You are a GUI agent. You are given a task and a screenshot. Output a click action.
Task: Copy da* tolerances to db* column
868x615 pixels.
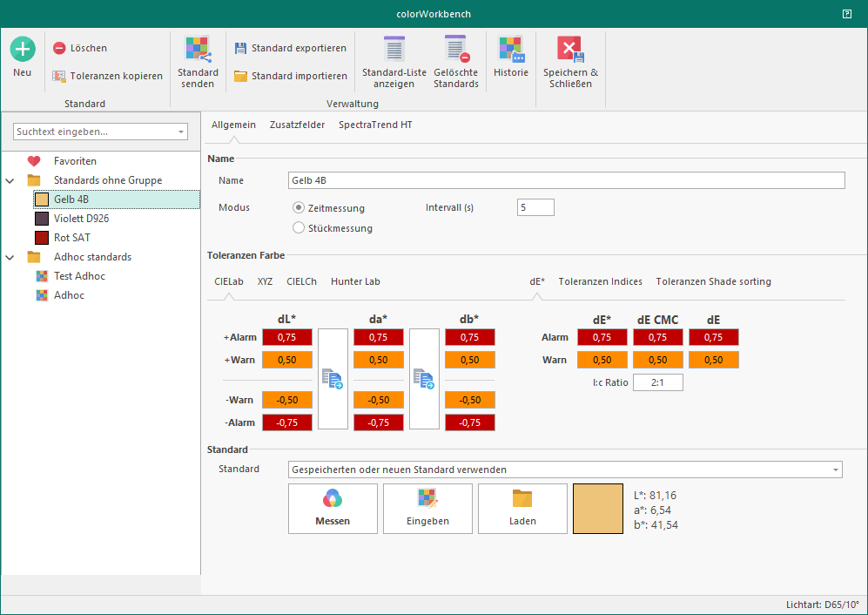coord(424,379)
